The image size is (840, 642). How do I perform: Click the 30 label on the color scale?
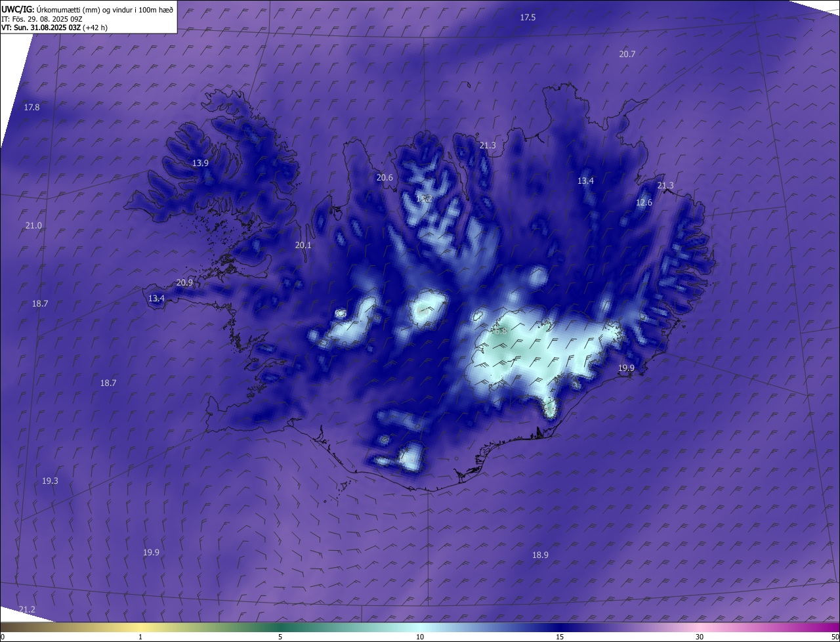700,637
